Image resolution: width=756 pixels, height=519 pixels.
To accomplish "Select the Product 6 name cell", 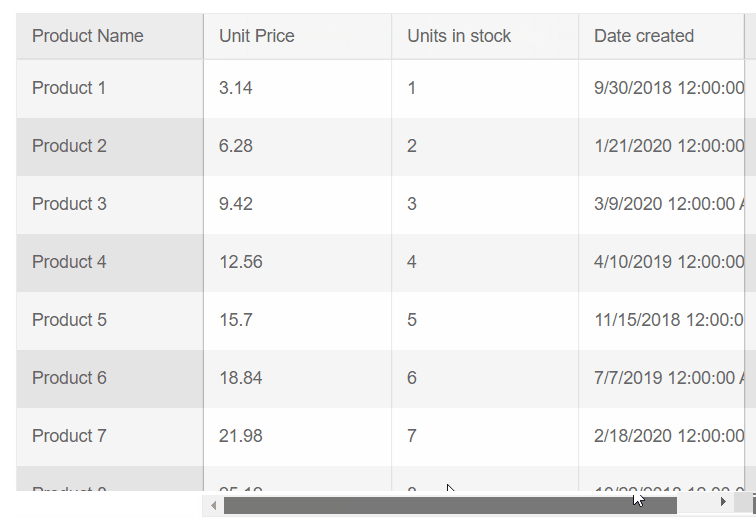I will [x=69, y=378].
